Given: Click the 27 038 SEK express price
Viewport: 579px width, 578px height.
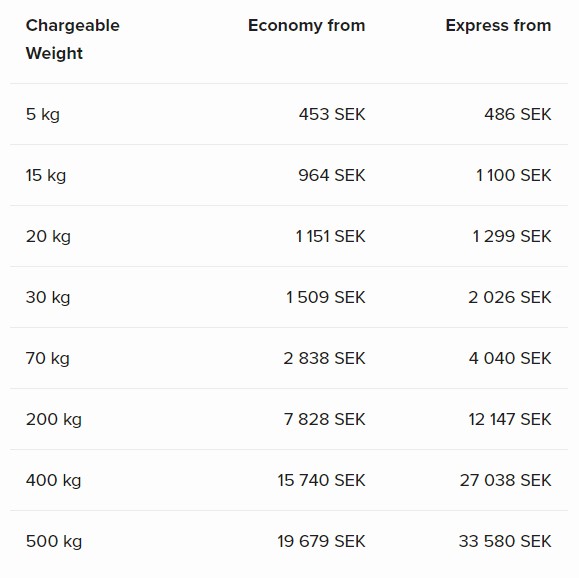Looking at the screenshot, I should pyautogui.click(x=506, y=480).
